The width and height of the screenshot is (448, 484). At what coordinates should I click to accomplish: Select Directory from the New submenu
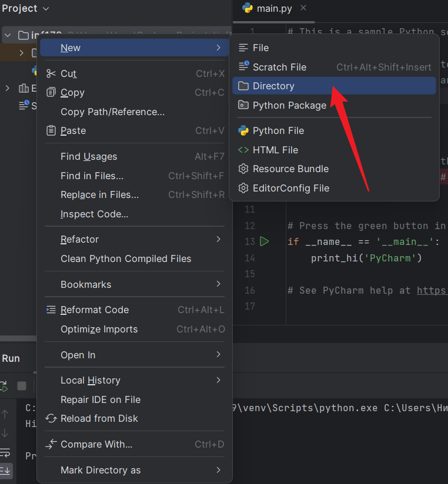(273, 86)
